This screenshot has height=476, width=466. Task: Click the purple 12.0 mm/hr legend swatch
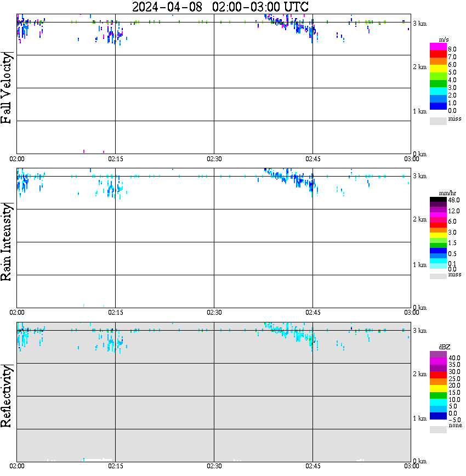(438, 209)
